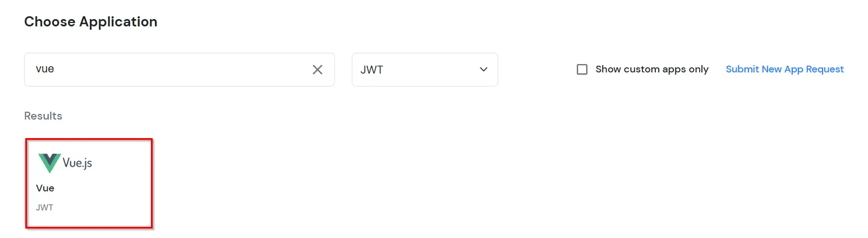Tick the Show custom apps only checkbox

[582, 70]
